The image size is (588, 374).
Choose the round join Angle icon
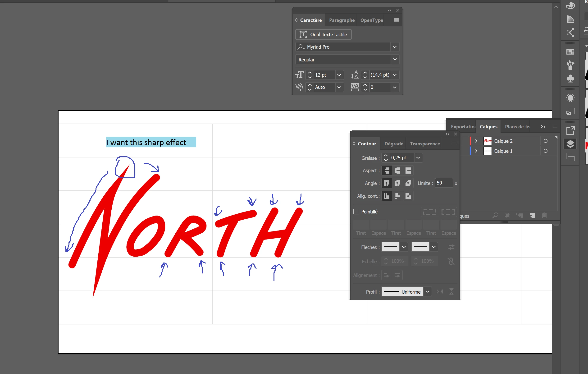click(397, 183)
